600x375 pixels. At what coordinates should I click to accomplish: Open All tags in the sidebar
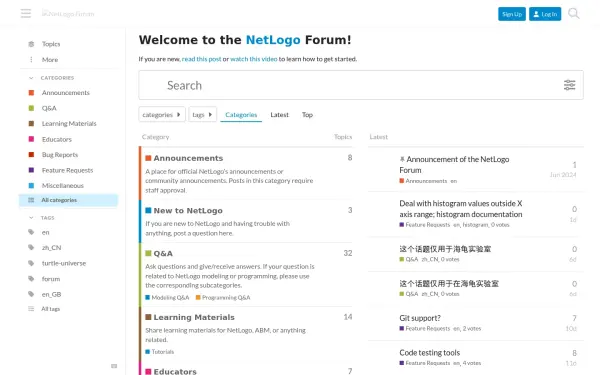(x=51, y=309)
